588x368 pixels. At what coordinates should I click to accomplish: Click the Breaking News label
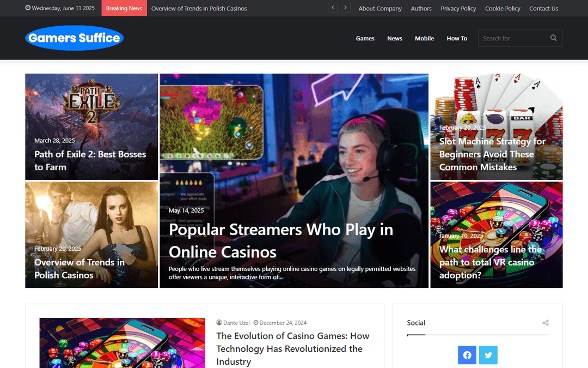[124, 8]
